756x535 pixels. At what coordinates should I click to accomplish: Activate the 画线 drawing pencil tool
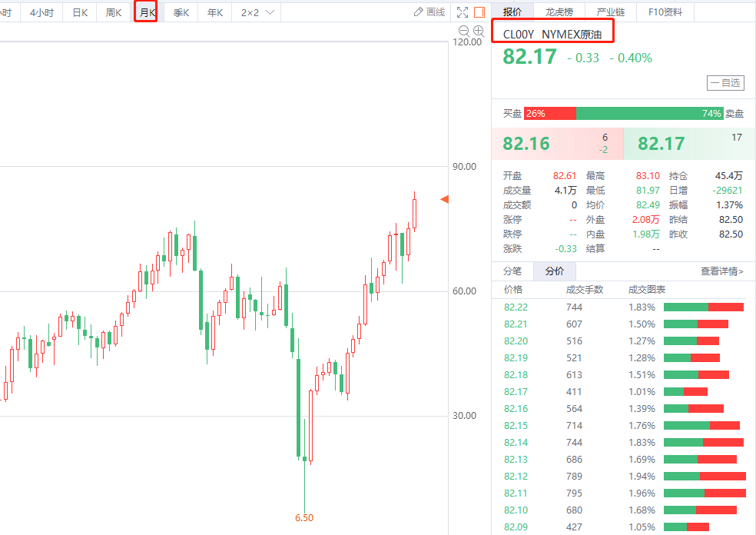coord(429,12)
